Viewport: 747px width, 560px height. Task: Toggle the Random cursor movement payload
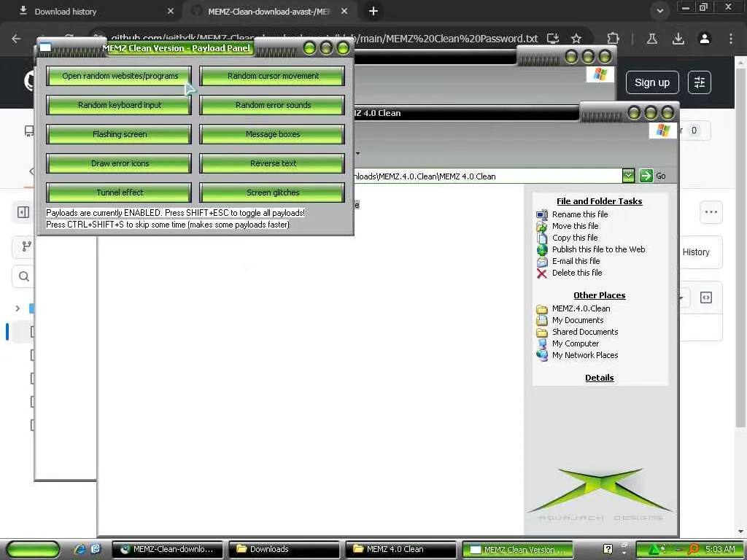(x=273, y=76)
